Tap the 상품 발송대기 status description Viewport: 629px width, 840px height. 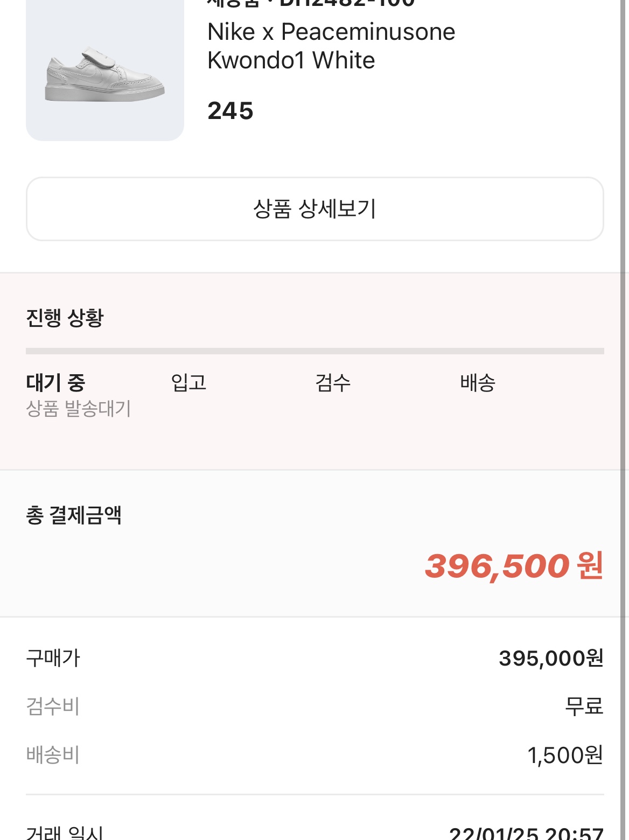tap(79, 409)
